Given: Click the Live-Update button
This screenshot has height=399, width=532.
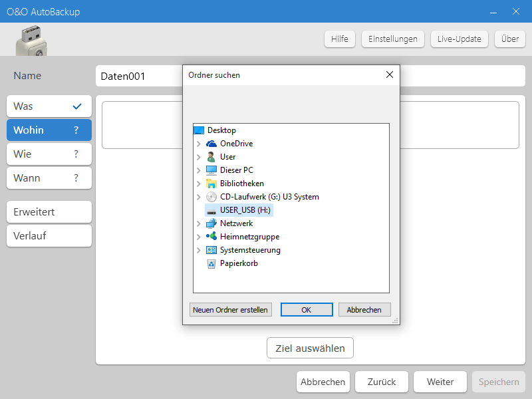Looking at the screenshot, I should pos(459,39).
